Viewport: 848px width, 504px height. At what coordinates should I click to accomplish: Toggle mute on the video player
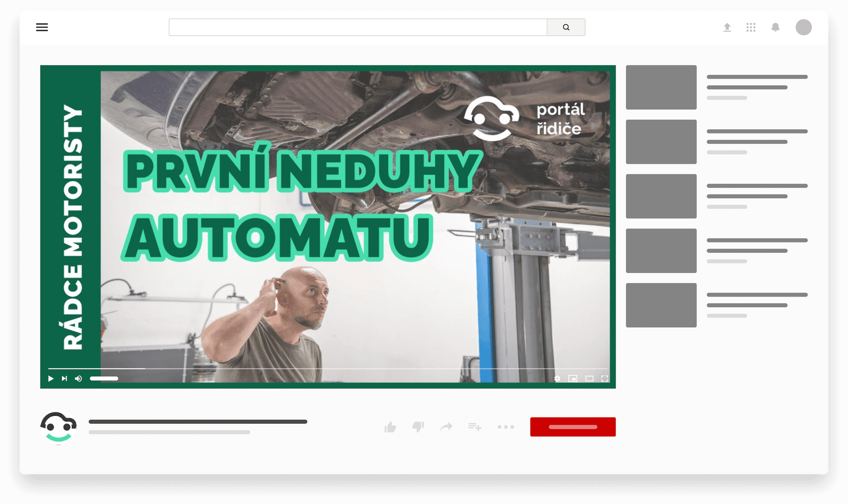[x=79, y=378]
